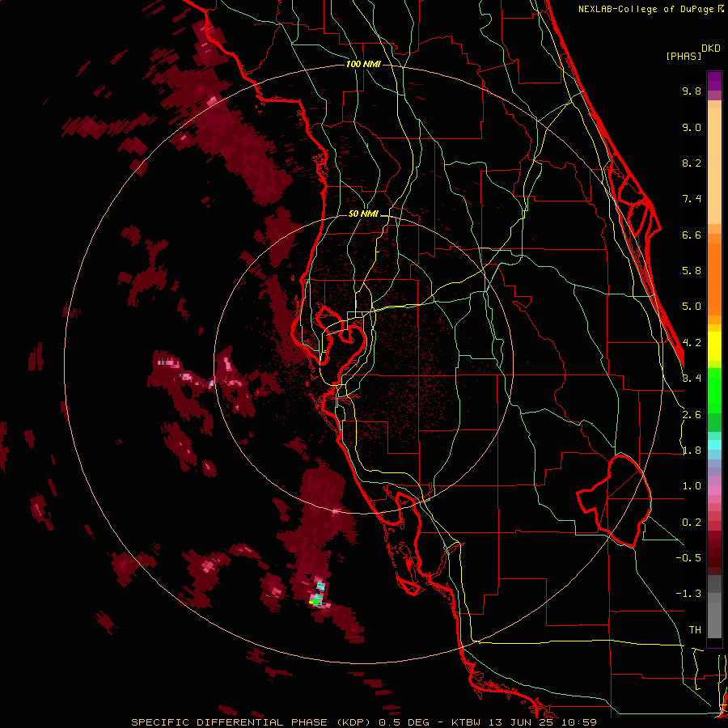Click the bright green segment of the color bar
Image resolution: width=728 pixels, height=728 pixels.
click(x=714, y=389)
